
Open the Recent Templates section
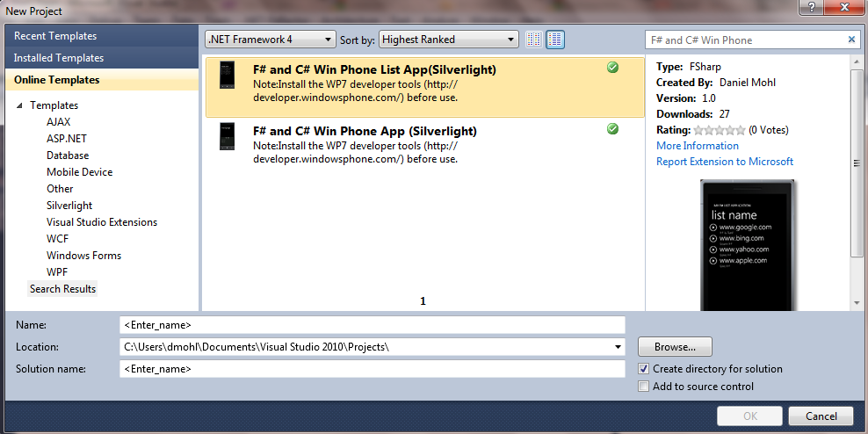55,36
